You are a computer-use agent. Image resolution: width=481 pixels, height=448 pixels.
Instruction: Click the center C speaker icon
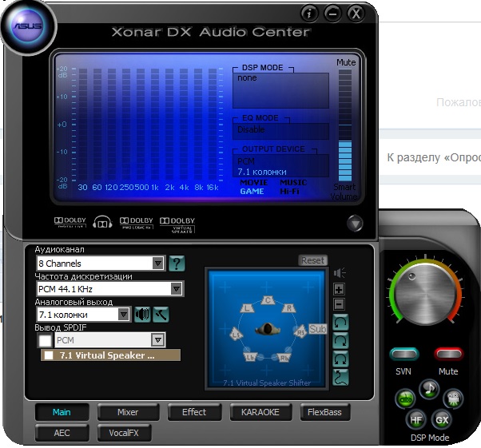point(268,300)
